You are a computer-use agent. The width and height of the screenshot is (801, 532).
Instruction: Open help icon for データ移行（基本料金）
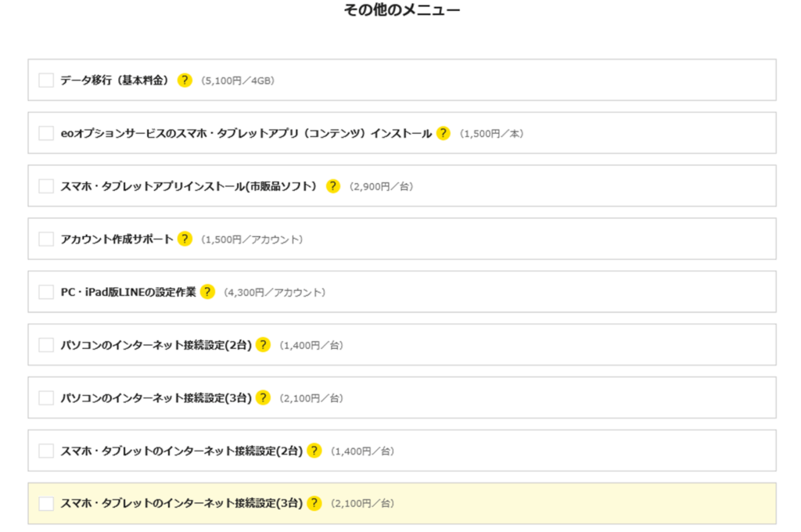[185, 80]
